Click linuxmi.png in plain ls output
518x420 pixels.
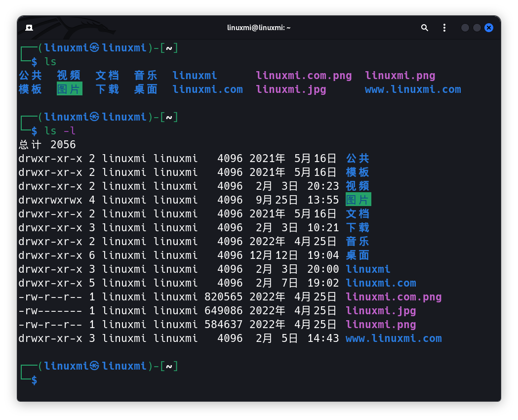pos(400,76)
